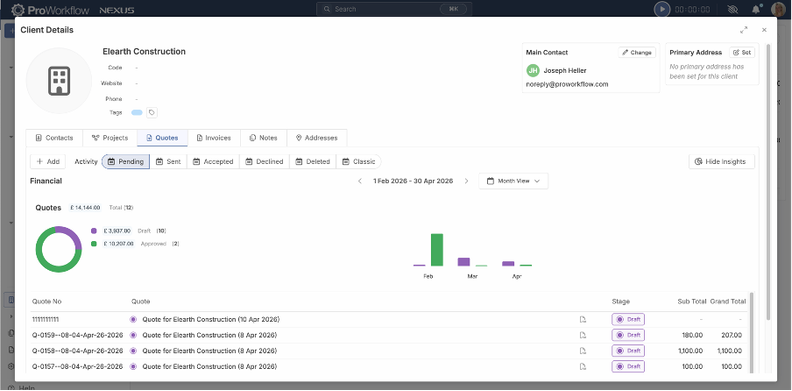
Task: Click the document icon for Q-0157
Action: point(583,367)
